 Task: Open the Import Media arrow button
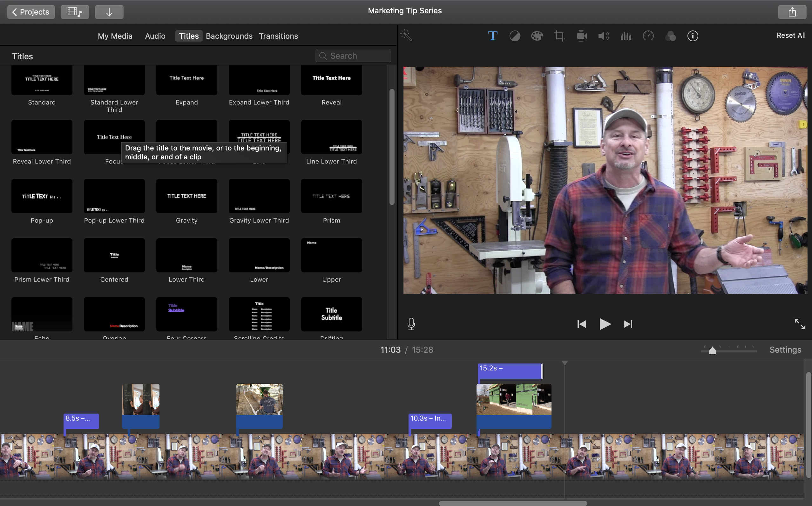tap(109, 12)
